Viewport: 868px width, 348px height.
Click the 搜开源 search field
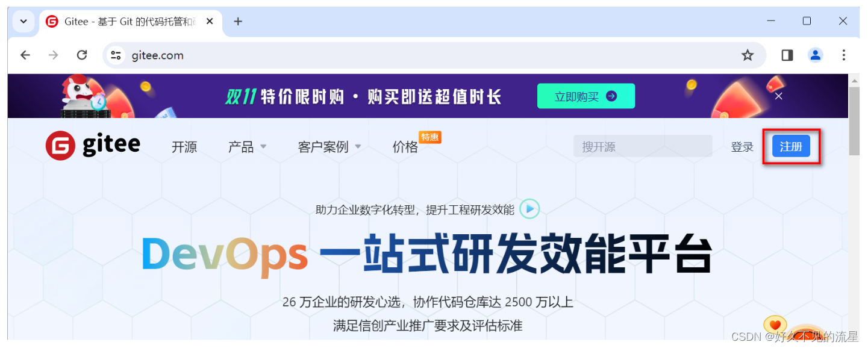tap(643, 146)
